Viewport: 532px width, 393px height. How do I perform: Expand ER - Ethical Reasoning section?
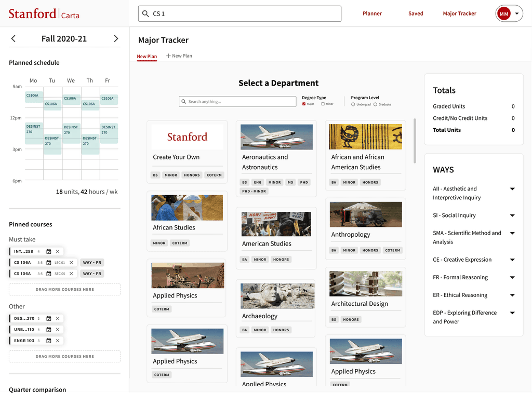512,295
